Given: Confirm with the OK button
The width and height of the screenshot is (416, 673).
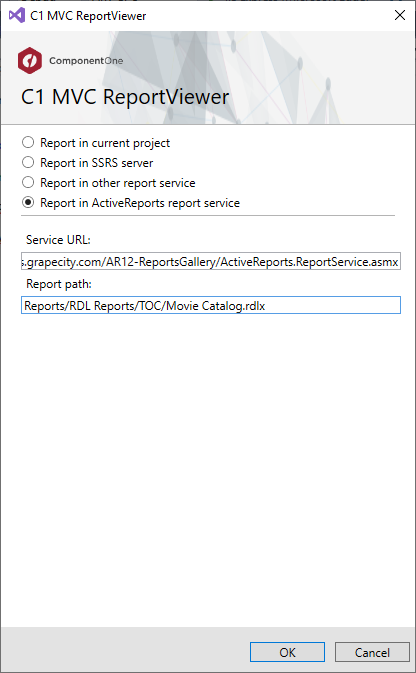Looking at the screenshot, I should click(287, 652).
